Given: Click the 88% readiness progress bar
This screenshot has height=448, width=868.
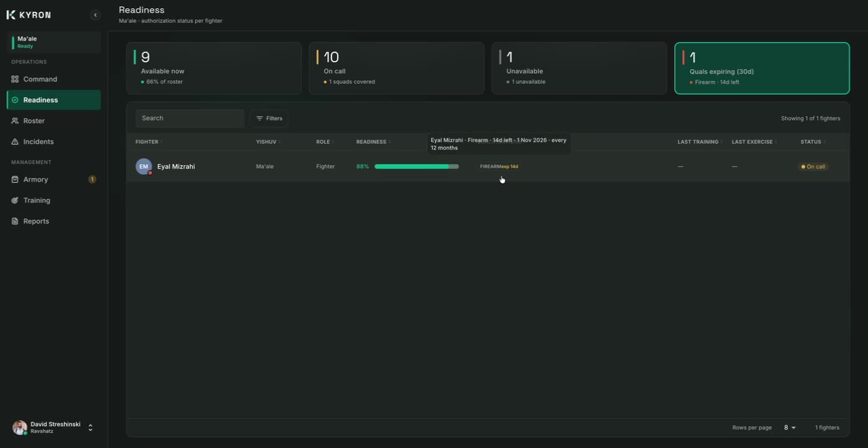Looking at the screenshot, I should click(417, 167).
